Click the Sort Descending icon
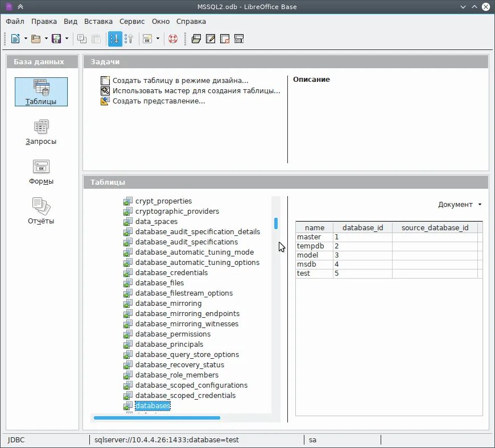This screenshot has width=495, height=448. (x=129, y=39)
